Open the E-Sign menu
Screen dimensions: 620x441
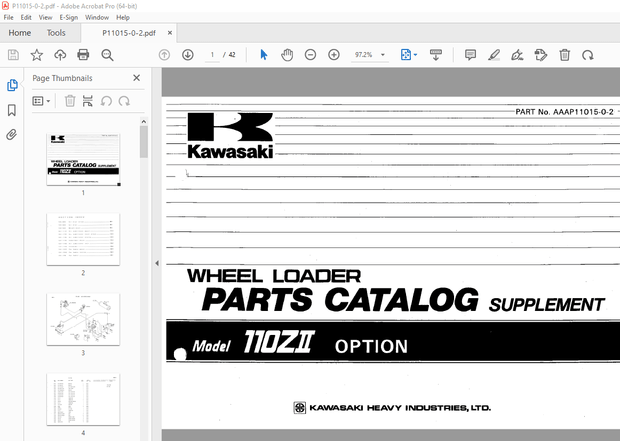(69, 17)
